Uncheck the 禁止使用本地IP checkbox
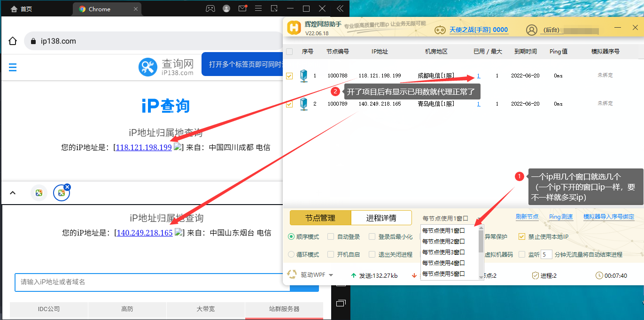644x320 pixels. [522, 237]
